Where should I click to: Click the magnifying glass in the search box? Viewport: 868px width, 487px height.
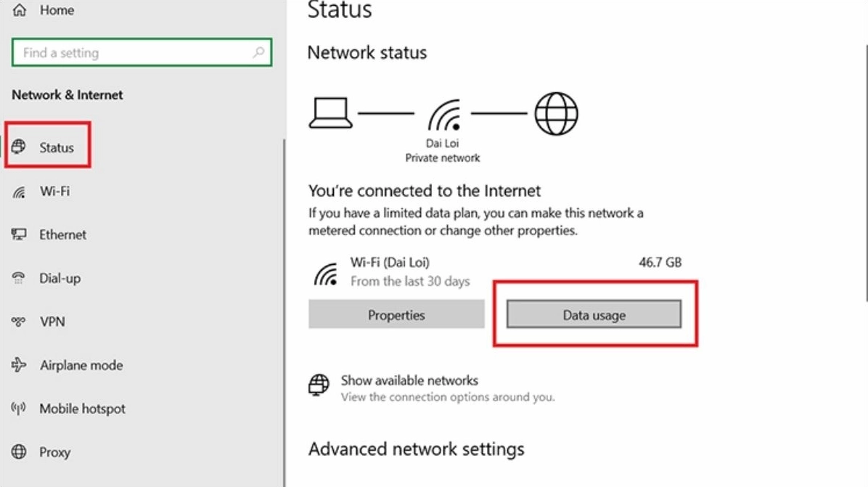(257, 52)
